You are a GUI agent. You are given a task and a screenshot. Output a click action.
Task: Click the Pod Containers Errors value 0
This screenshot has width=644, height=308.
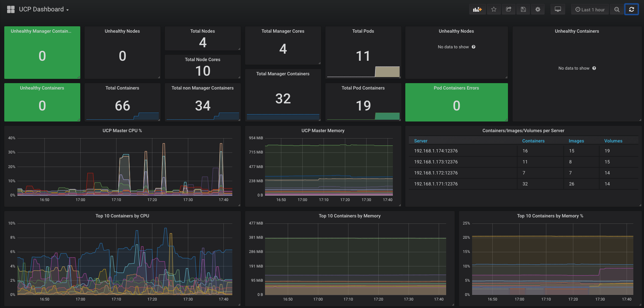point(456,106)
